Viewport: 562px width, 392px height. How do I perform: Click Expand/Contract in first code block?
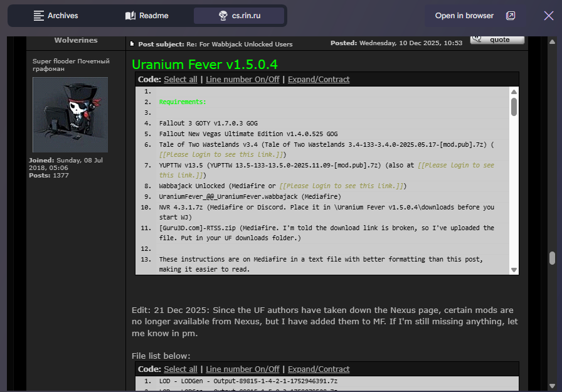pos(319,80)
